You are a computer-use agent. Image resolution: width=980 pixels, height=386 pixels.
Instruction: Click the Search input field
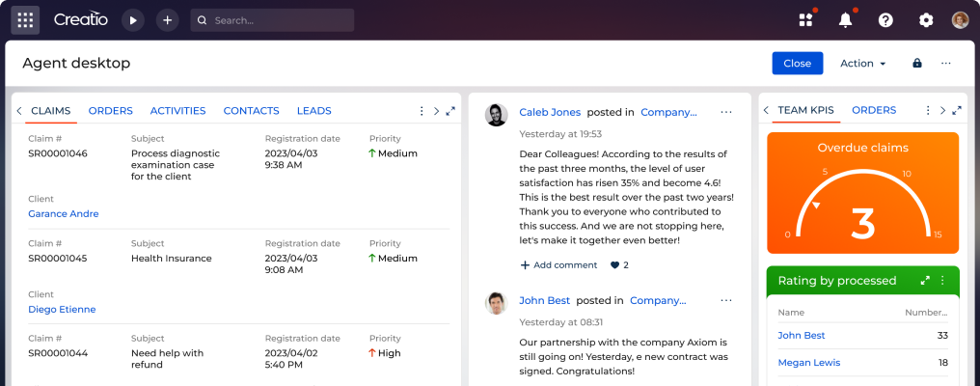click(x=280, y=20)
